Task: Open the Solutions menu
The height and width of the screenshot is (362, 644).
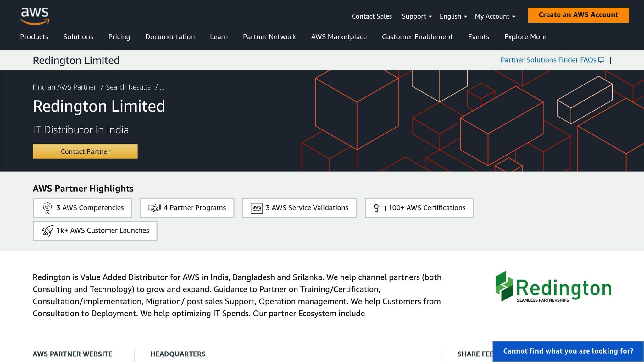Action: click(x=78, y=37)
